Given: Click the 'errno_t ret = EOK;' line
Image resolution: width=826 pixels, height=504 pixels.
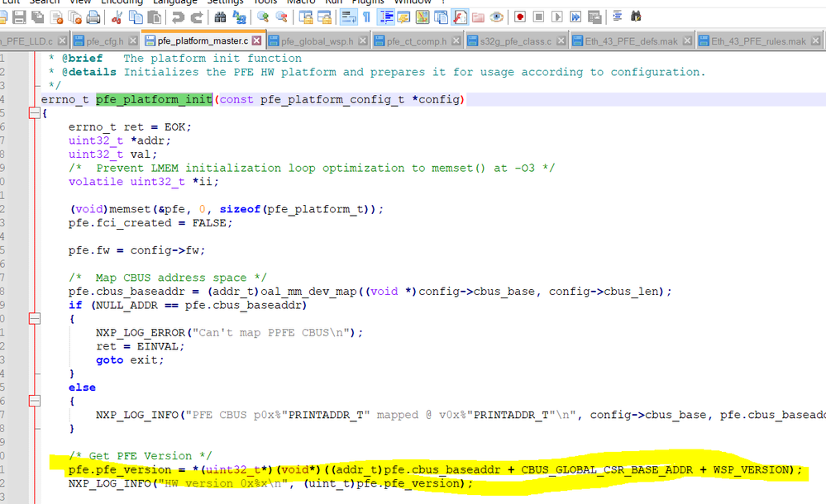Looking at the screenshot, I should (x=130, y=127).
